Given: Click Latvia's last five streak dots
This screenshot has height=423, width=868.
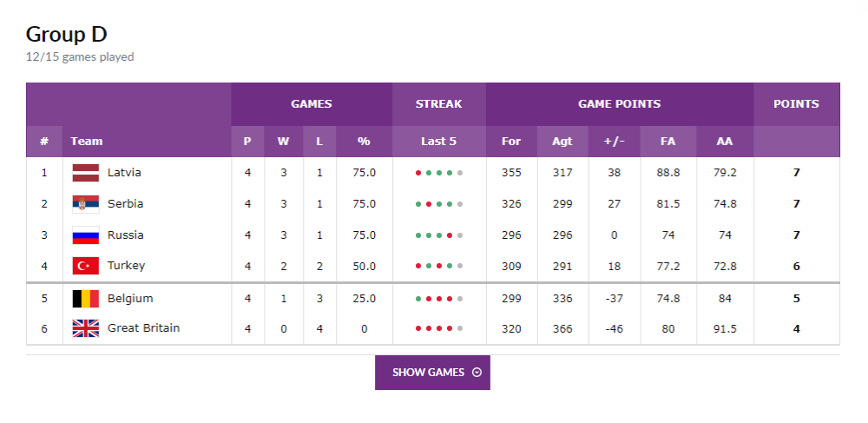Looking at the screenshot, I should pyautogui.click(x=438, y=173).
